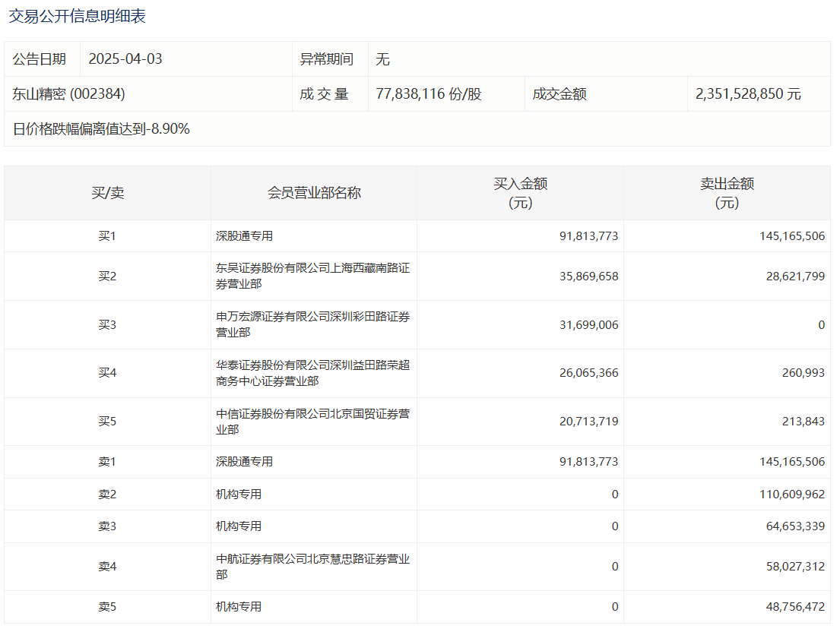840x632 pixels.
Task: Click the turnover amount 2,351,528,850 元
Action: [x=748, y=94]
